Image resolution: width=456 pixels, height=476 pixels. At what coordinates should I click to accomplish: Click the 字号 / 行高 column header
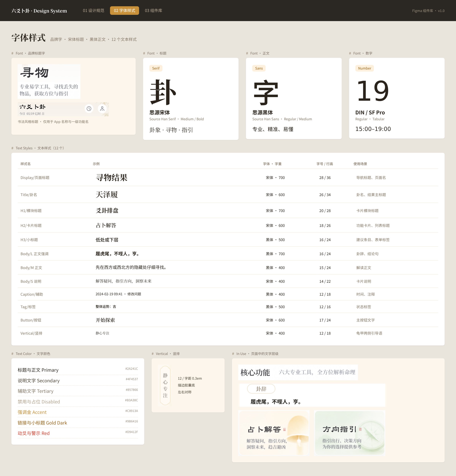pyautogui.click(x=325, y=164)
